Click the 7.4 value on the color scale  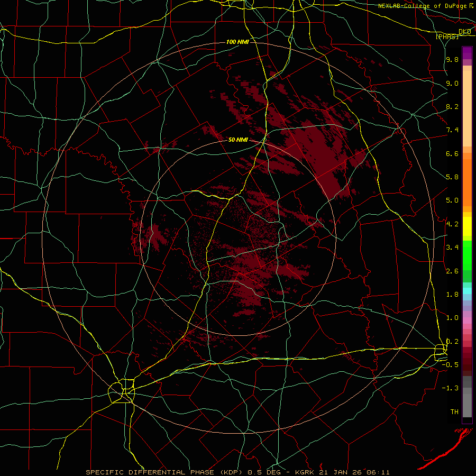pos(452,130)
